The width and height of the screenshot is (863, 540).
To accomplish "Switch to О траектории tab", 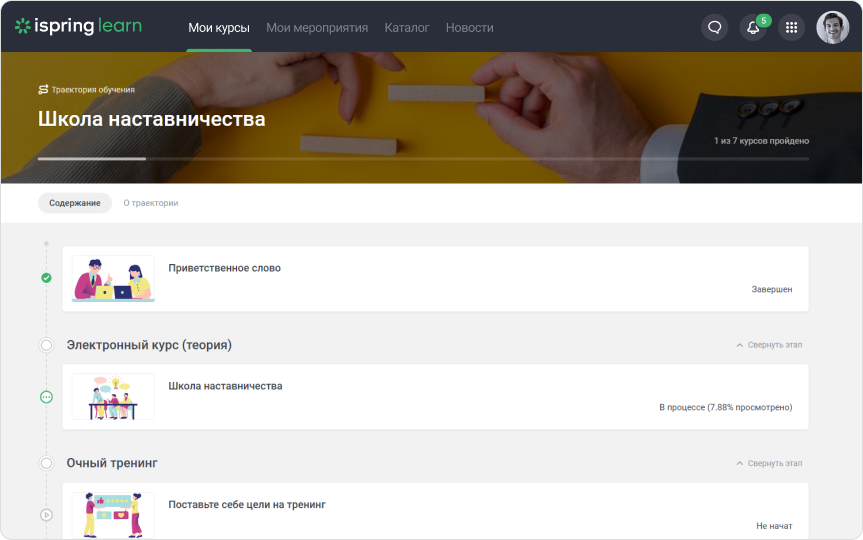I will pyautogui.click(x=151, y=203).
